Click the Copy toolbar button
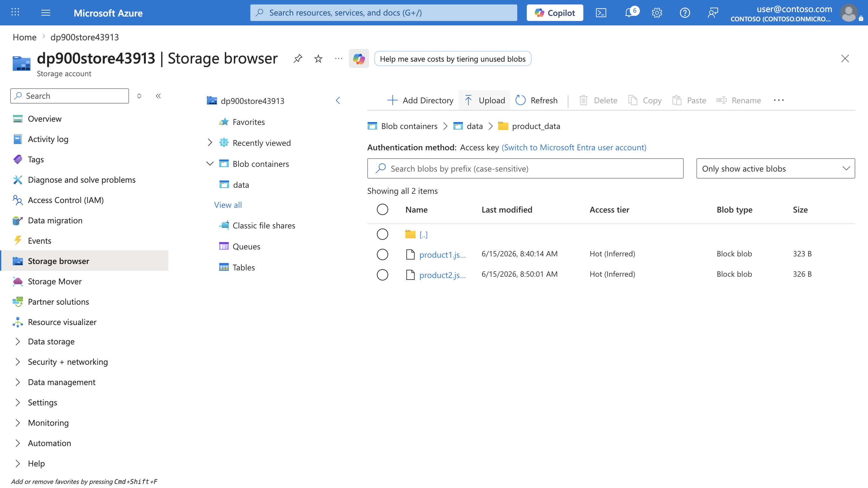This screenshot has width=868, height=488. coord(645,100)
